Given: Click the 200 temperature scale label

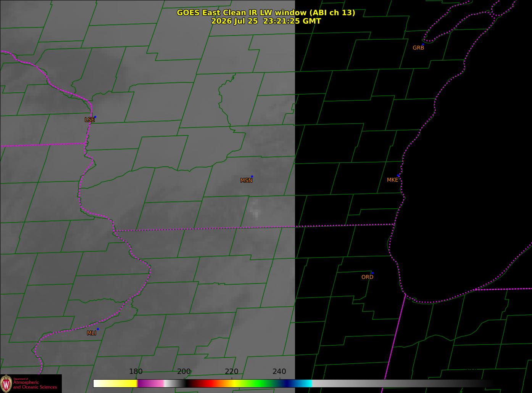Looking at the screenshot, I should click(x=184, y=372).
